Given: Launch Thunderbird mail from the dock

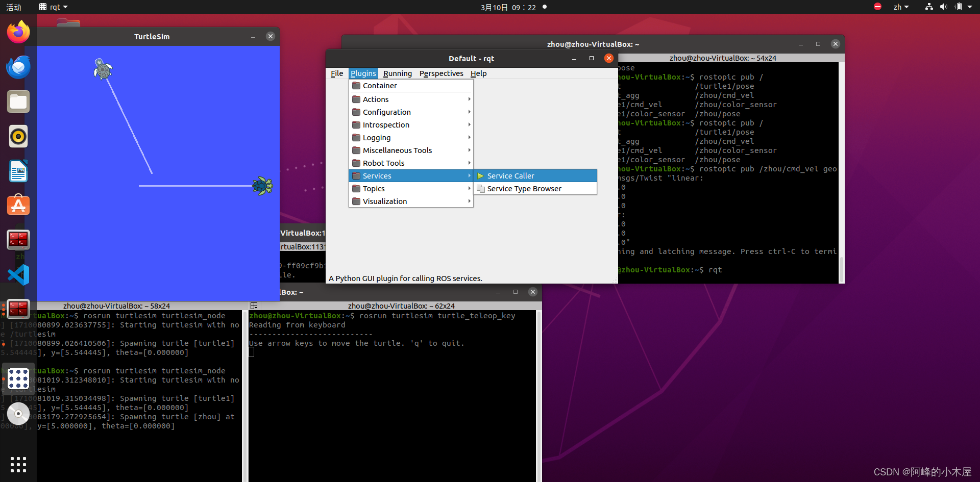Looking at the screenshot, I should [x=18, y=67].
